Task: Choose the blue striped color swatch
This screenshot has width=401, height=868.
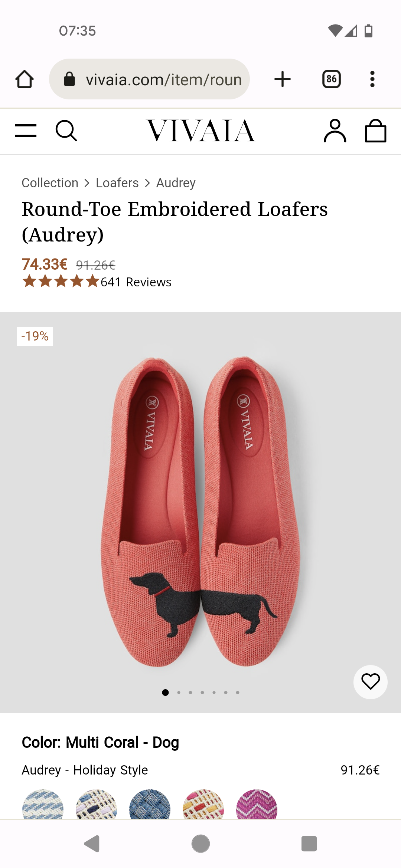Action: click(x=43, y=805)
